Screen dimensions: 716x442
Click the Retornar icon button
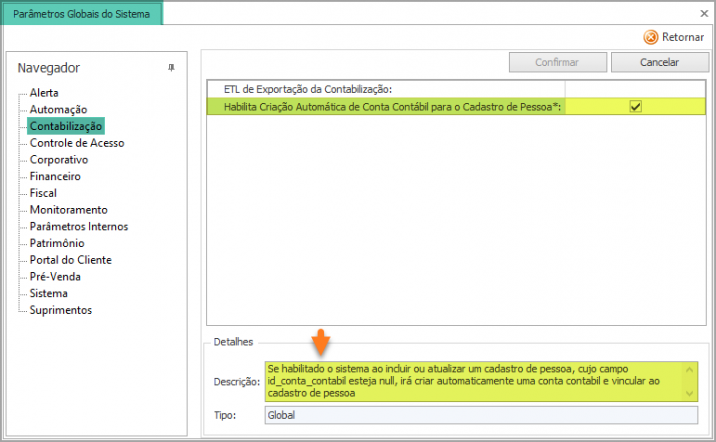(x=674, y=37)
